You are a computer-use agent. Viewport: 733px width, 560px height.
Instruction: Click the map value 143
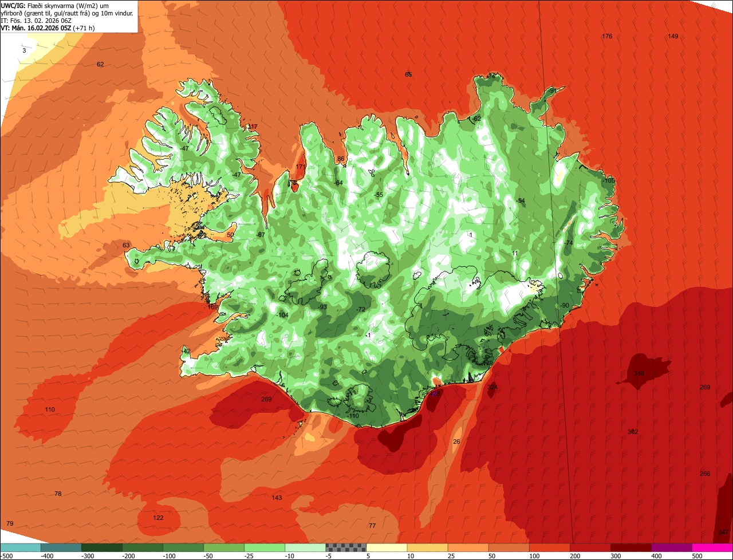tap(277, 498)
